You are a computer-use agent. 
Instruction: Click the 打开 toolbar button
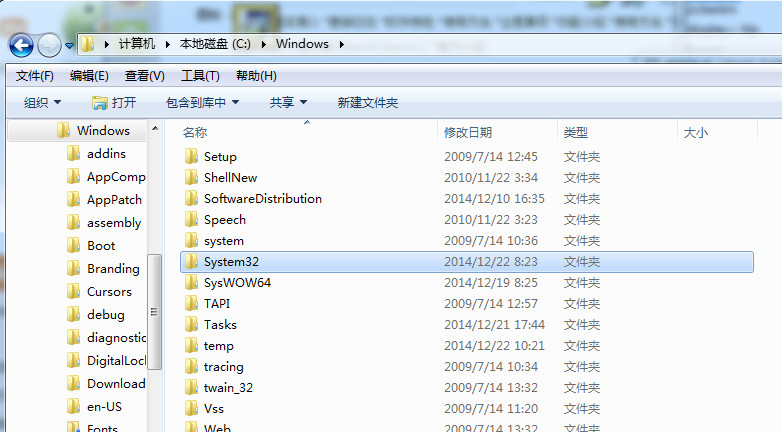click(114, 103)
